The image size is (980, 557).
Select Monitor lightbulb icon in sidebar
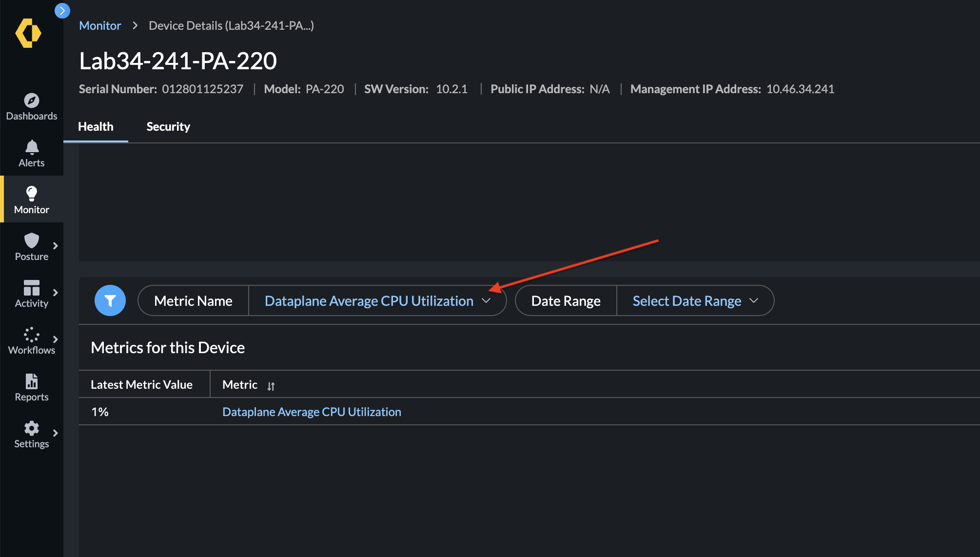pyautogui.click(x=32, y=194)
